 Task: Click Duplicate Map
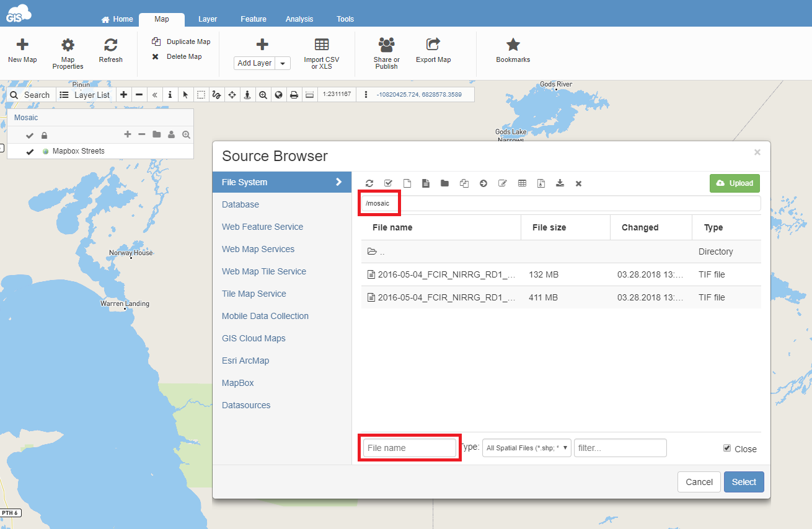tap(181, 42)
